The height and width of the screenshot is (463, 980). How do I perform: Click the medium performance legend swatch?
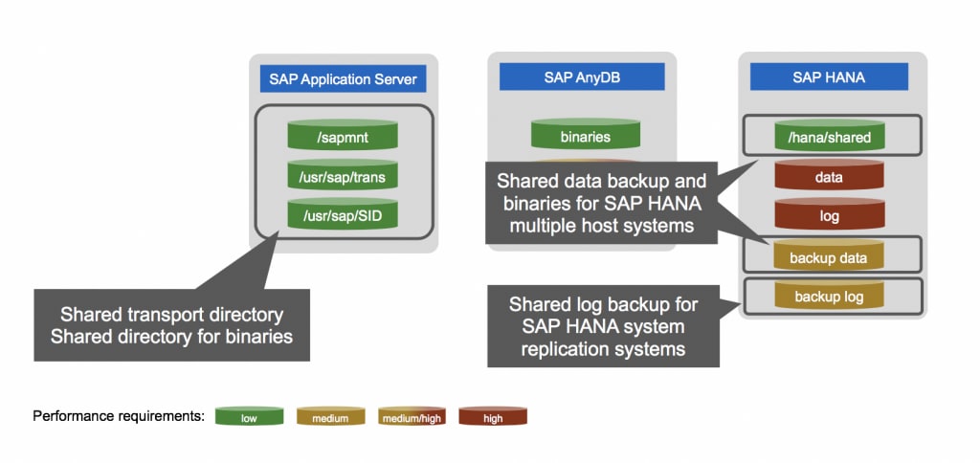pyautogui.click(x=331, y=416)
